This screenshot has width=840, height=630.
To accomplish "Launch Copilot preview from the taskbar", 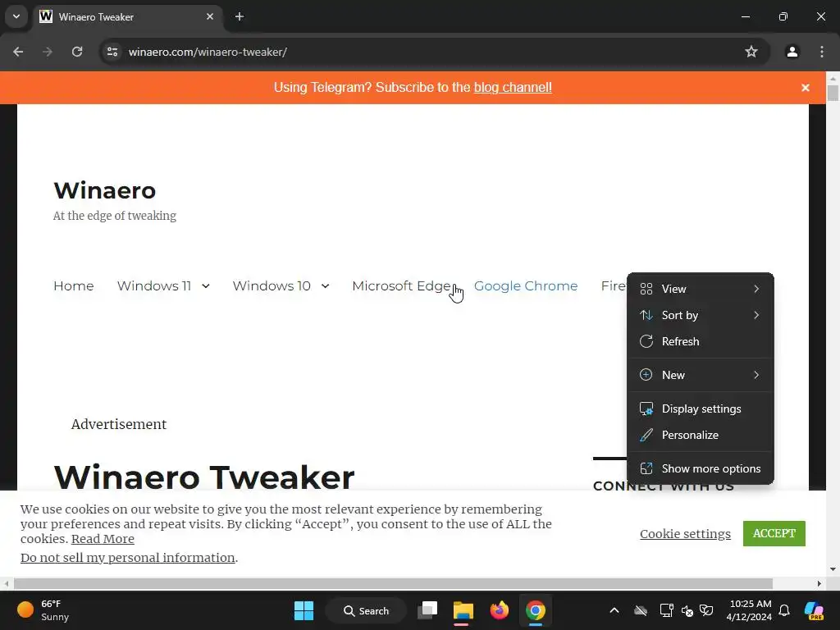I will (x=814, y=610).
